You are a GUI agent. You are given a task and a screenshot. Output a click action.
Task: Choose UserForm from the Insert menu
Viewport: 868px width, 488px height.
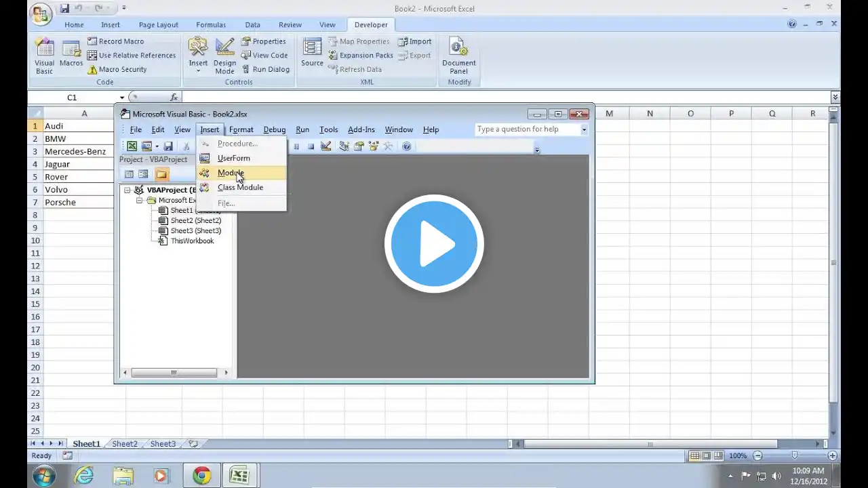[241, 158]
